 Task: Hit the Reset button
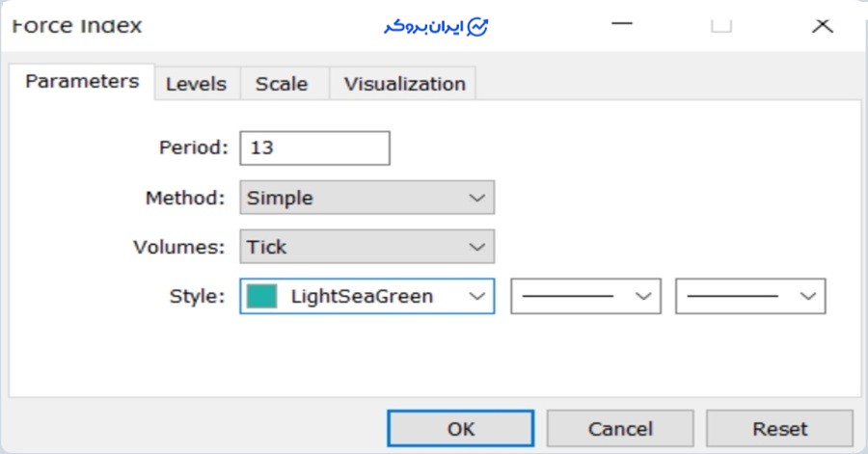pos(779,429)
